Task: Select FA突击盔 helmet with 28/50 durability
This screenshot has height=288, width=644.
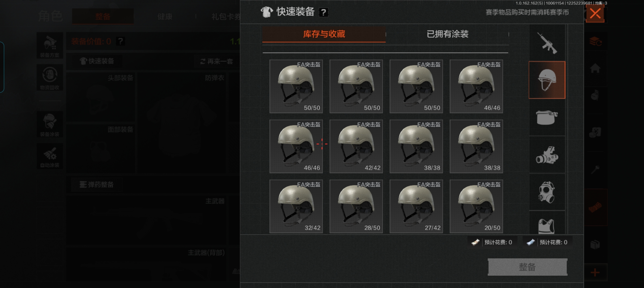Action: [x=356, y=206]
